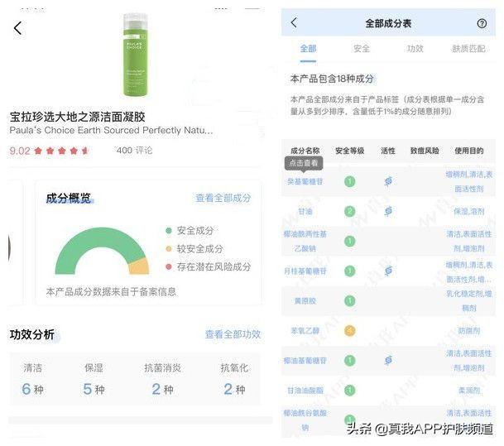Tap the activity icon in the 甘油 row
This screenshot has width=504, height=446.
tap(388, 211)
